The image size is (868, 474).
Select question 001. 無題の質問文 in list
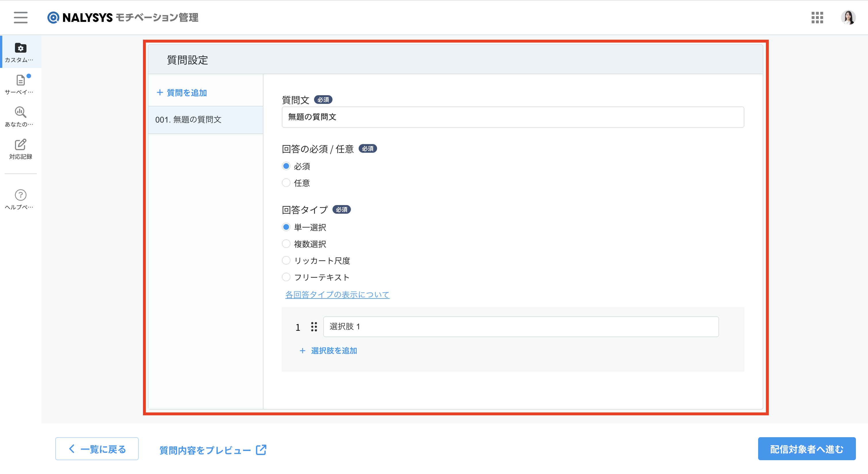[x=206, y=120]
